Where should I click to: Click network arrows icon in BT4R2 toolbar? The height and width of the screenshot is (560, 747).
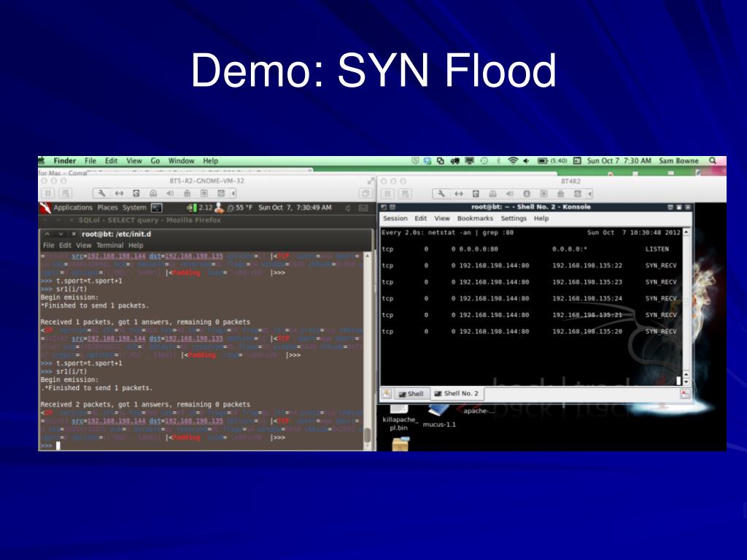tap(459, 194)
